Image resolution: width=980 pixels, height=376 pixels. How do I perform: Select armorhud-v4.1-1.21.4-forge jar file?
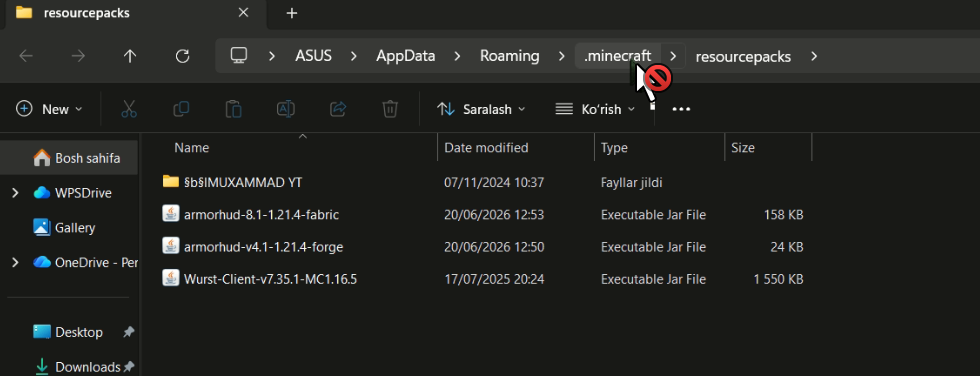[263, 247]
